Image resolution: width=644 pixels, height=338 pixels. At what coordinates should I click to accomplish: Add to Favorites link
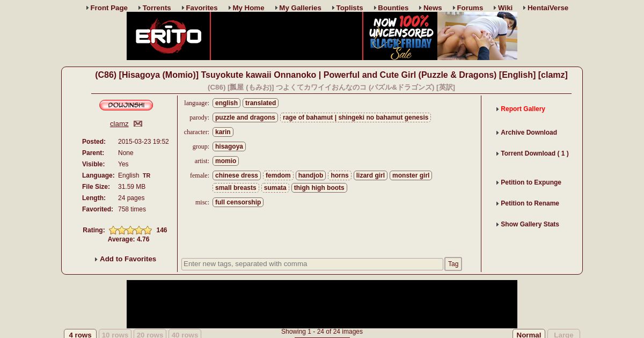[x=128, y=259]
